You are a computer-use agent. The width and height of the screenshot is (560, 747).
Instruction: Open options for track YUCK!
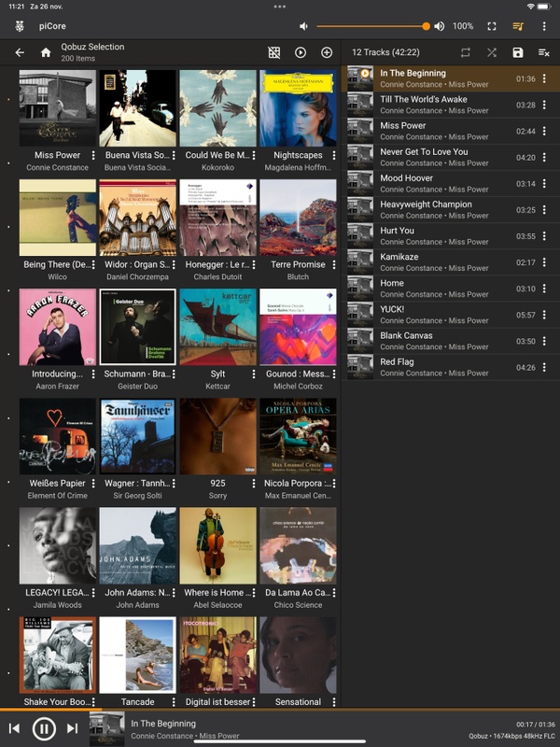tap(544, 315)
